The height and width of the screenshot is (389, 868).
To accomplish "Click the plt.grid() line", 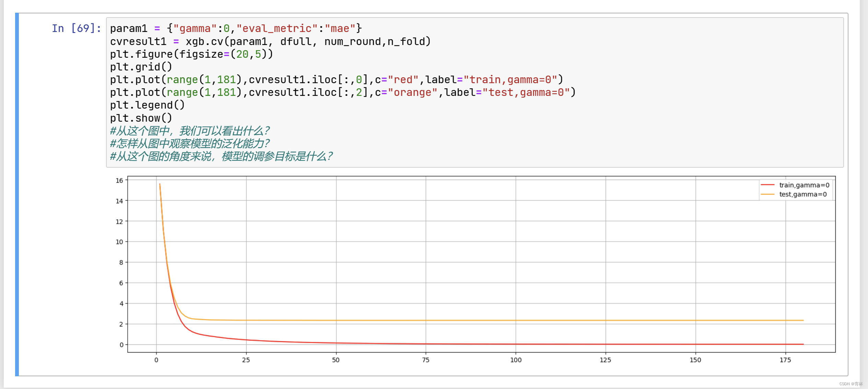I will pos(141,67).
